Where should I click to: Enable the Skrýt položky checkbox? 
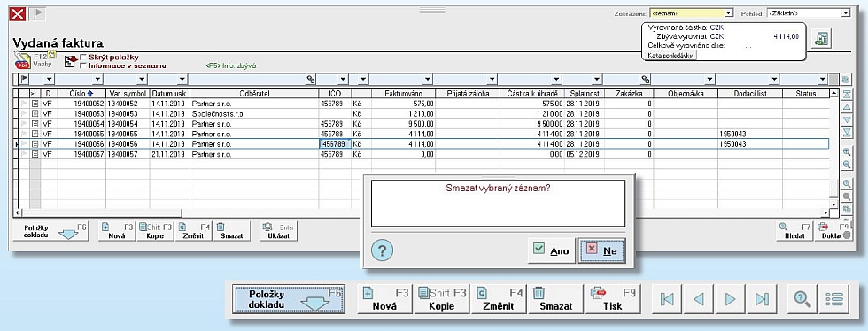83,57
